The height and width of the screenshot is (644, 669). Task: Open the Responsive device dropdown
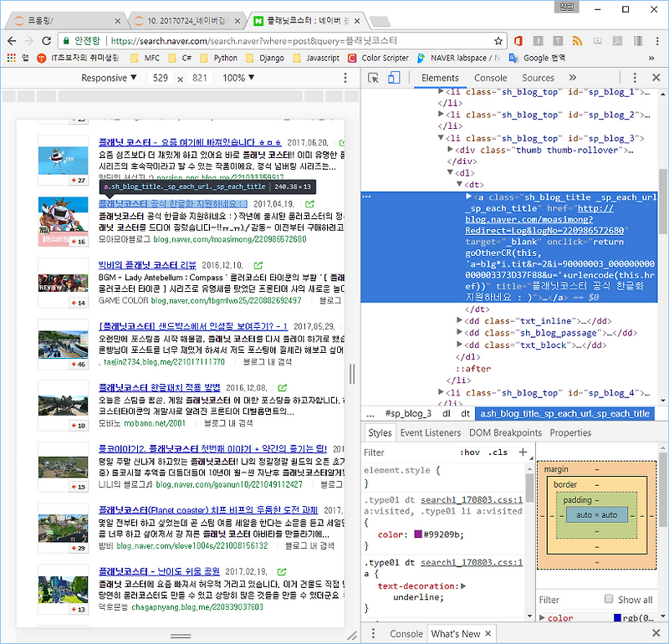109,78
